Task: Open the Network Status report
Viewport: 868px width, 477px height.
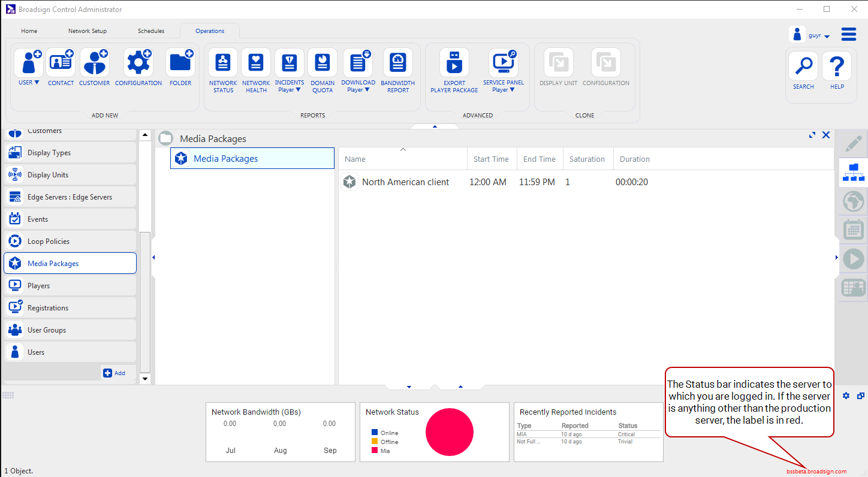Action: 223,71
